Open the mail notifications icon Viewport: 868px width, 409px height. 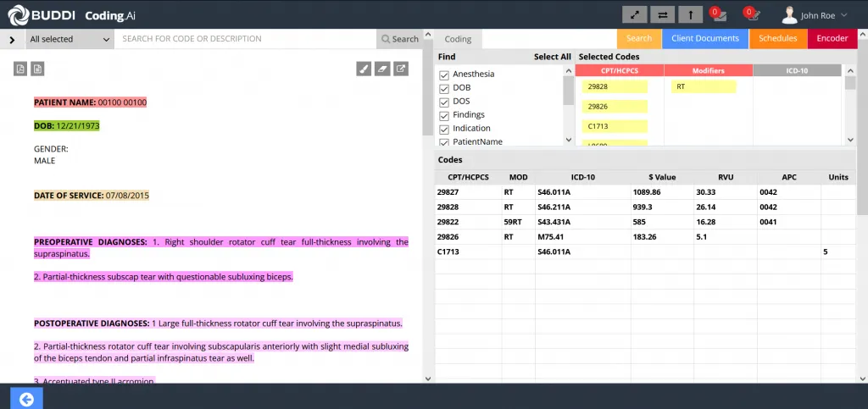coord(720,14)
